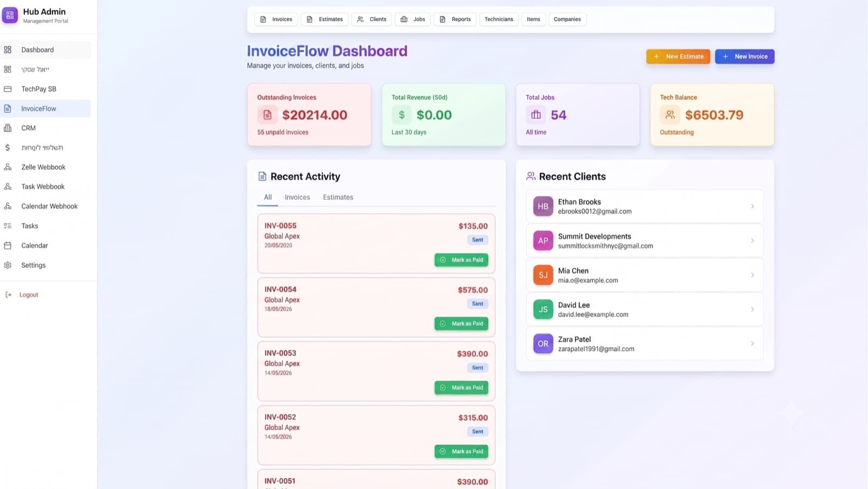Click the $6503.79 tech balance value

pyautogui.click(x=714, y=115)
